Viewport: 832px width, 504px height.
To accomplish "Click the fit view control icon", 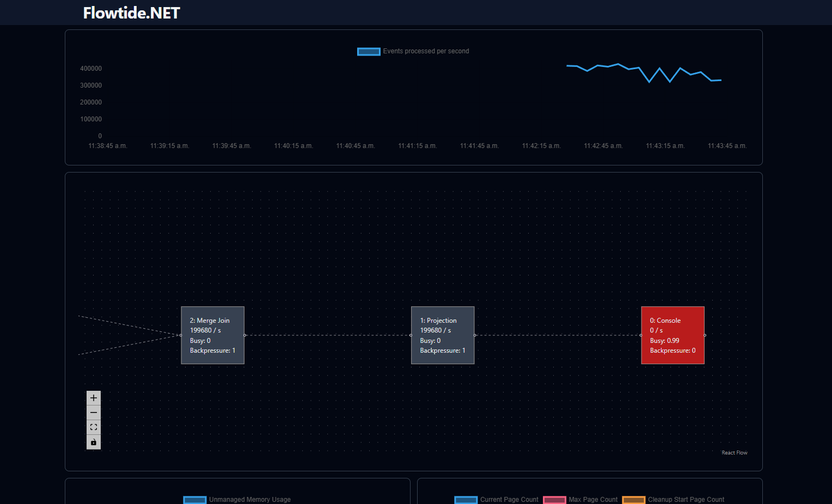I will [94, 427].
